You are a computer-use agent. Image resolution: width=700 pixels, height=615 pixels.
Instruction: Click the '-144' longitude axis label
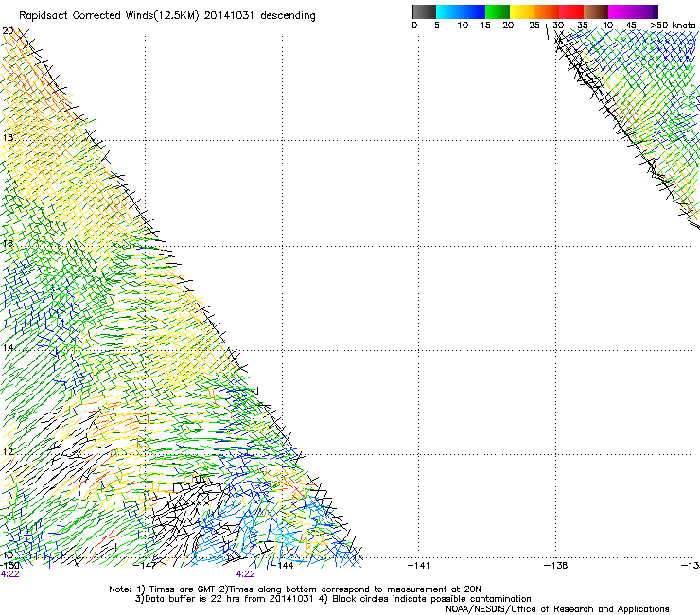point(282,566)
